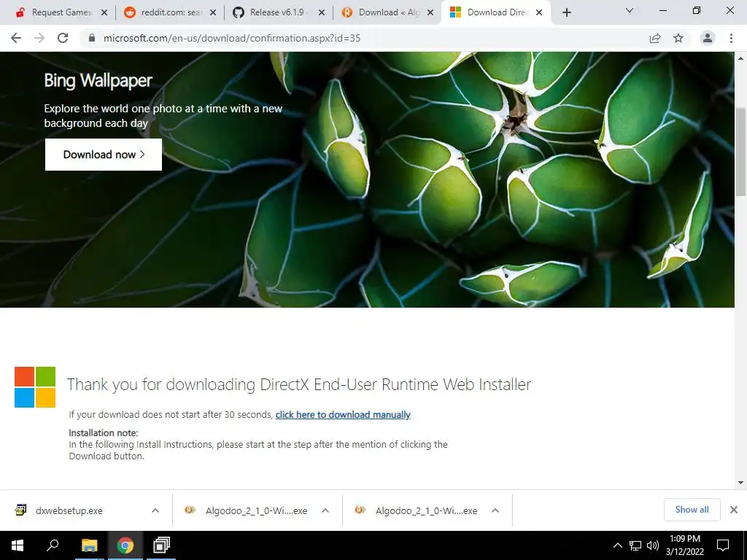Click the Thank you for downloading DirectX heading
747x560 pixels.
click(x=298, y=384)
